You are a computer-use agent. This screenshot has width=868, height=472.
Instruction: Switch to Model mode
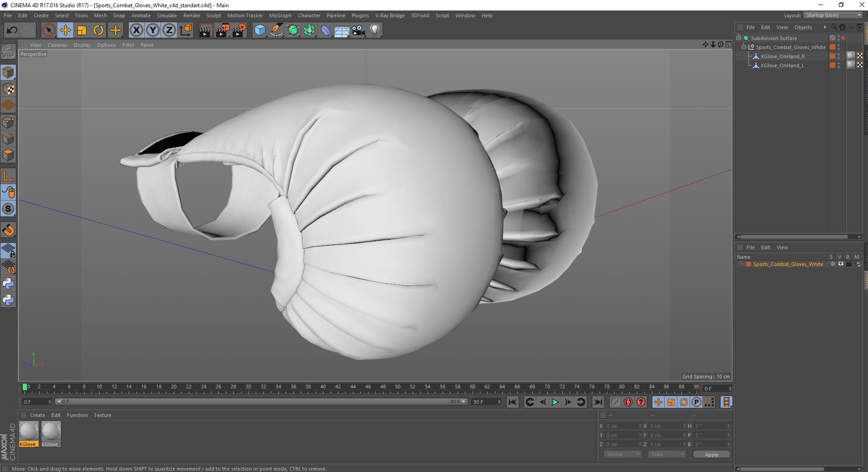click(8, 73)
